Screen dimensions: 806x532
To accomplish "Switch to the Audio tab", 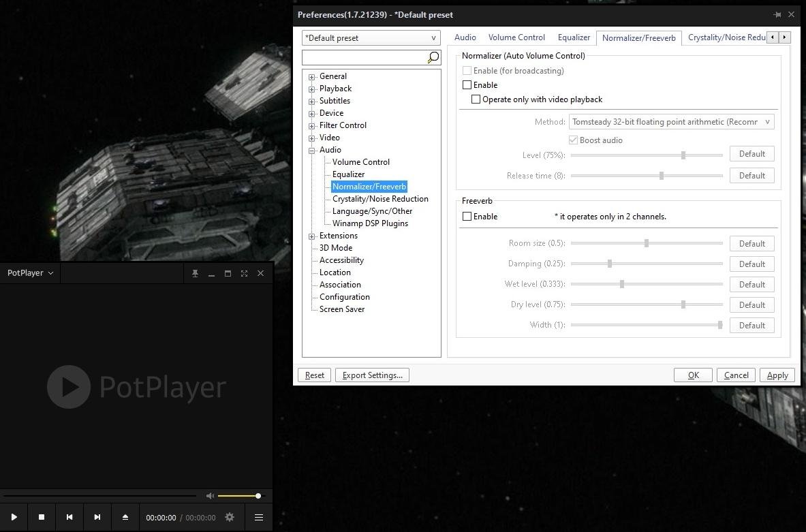I will [465, 37].
